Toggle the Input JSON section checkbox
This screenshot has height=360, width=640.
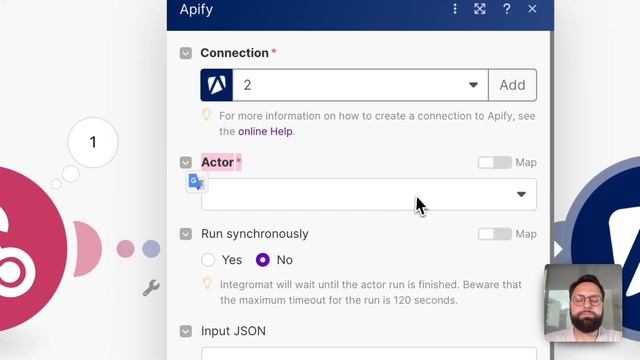(x=186, y=331)
